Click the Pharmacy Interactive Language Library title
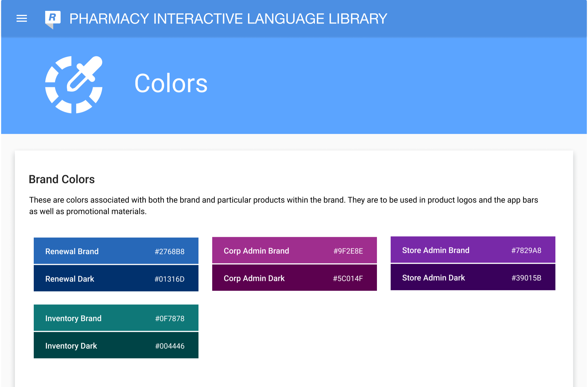The image size is (588, 387). (228, 19)
